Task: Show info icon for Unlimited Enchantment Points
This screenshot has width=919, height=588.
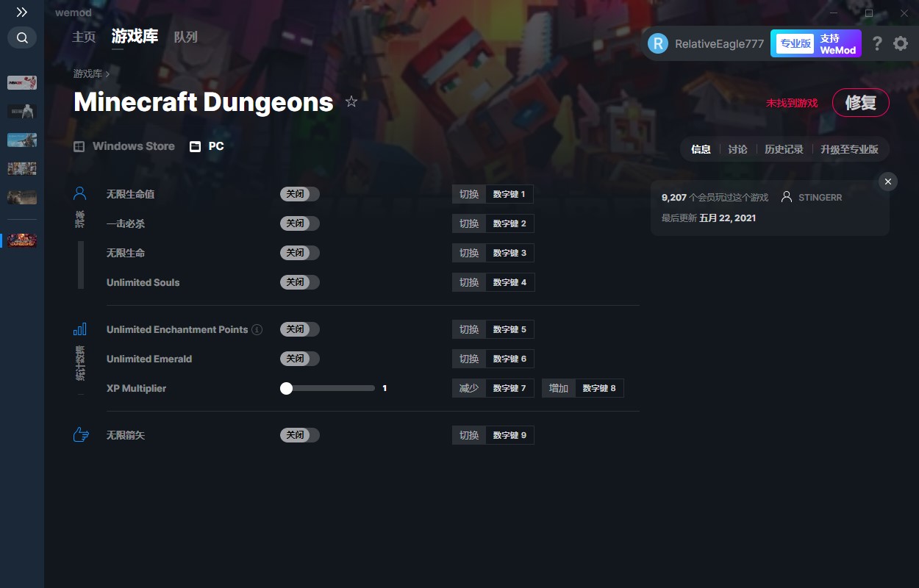Action: click(257, 329)
